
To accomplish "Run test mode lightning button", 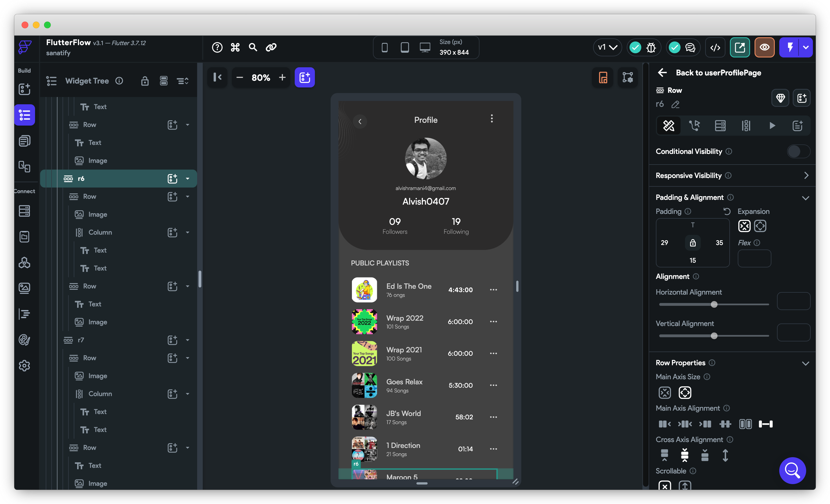I will click(790, 47).
